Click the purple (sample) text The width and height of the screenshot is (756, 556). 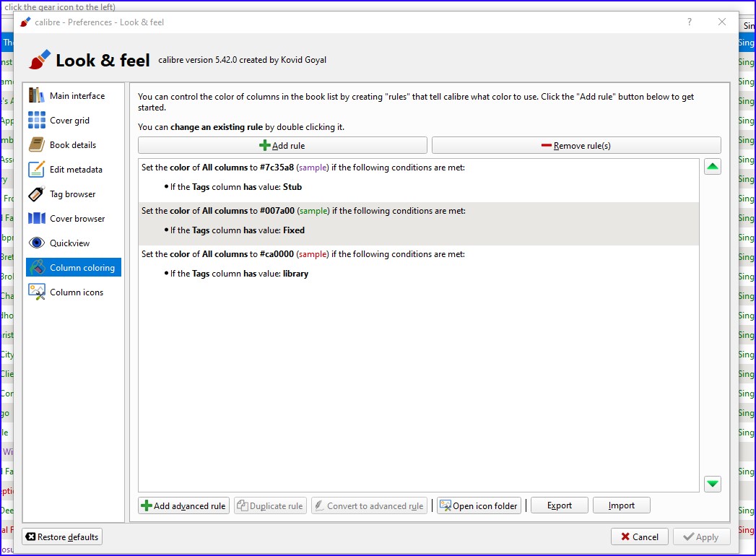click(x=313, y=168)
